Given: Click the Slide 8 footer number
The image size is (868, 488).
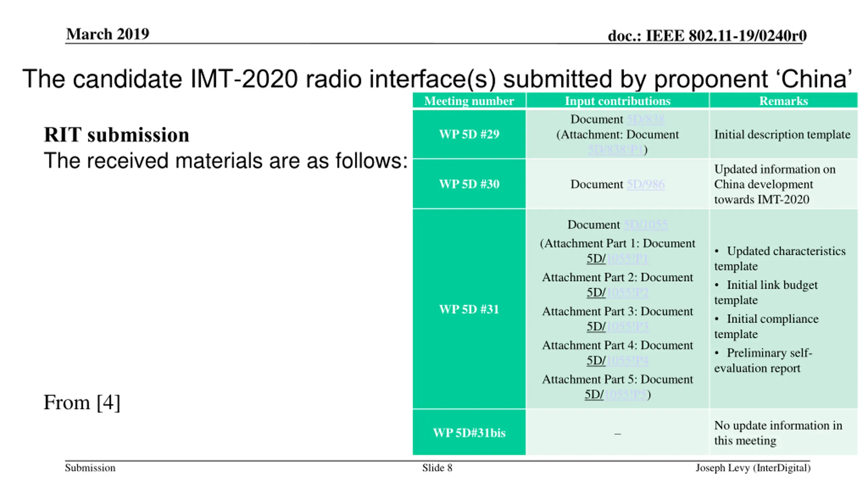Looking at the screenshot, I should point(437,468).
